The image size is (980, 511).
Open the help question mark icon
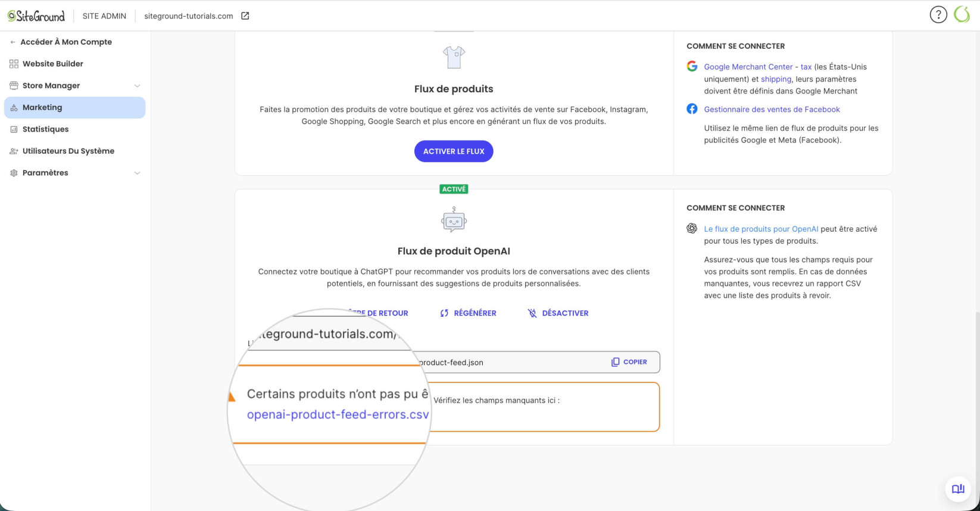point(938,15)
